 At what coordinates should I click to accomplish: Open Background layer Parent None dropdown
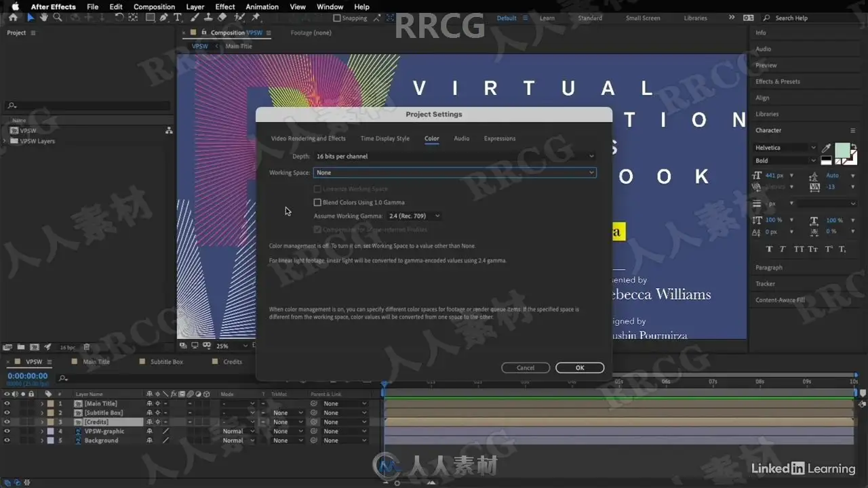click(x=344, y=441)
